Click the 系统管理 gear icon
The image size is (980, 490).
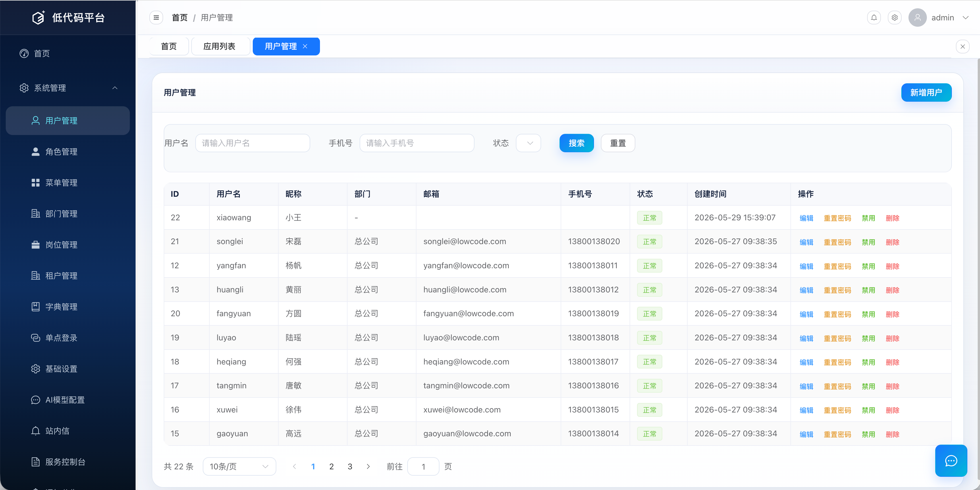click(x=24, y=88)
